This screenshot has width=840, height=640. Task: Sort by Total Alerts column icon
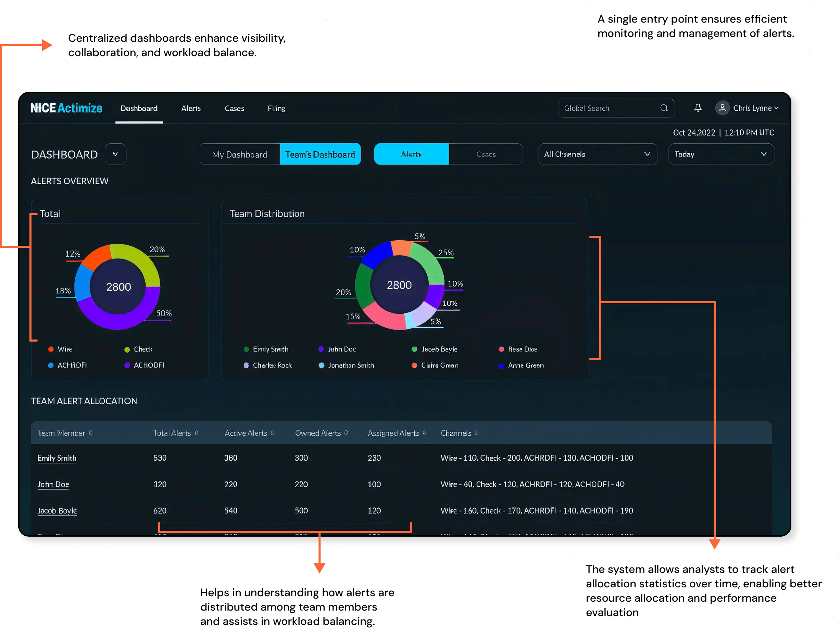196,433
